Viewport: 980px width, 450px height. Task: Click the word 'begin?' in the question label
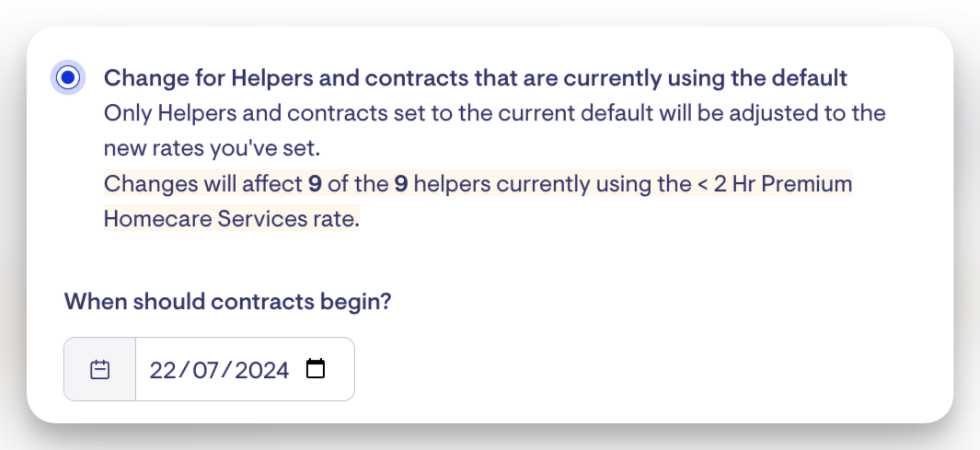pyautogui.click(x=360, y=301)
